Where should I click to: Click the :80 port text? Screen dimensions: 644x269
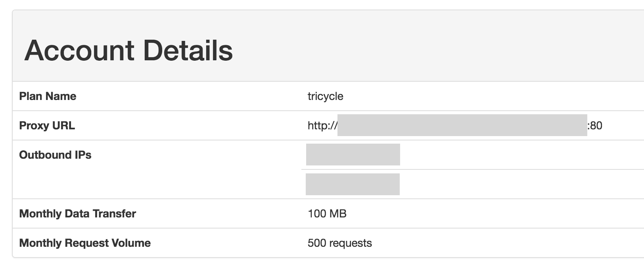595,126
